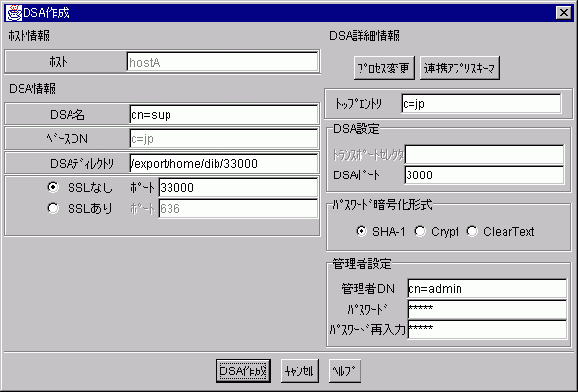The width and height of the screenshot is (578, 392).
Task: Click the 管理者設定 group label
Action: coord(361,264)
